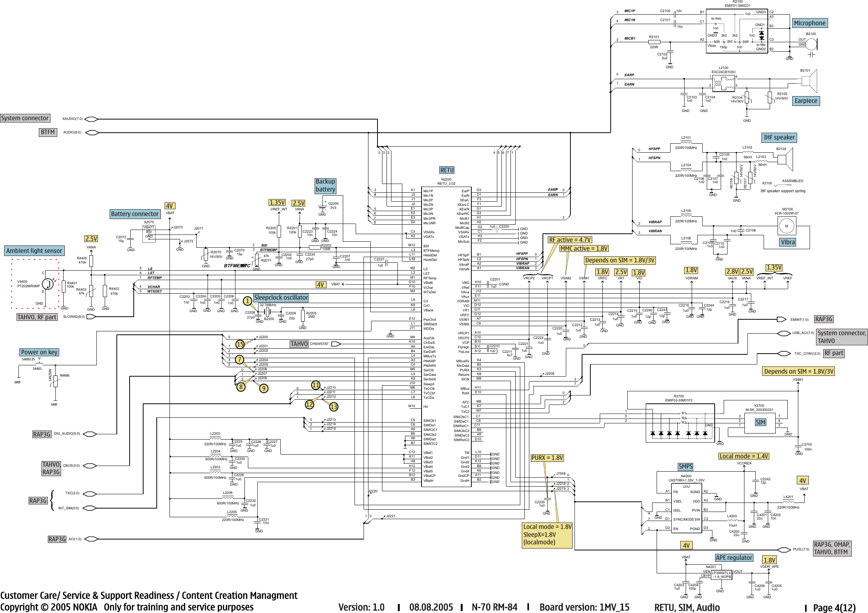The width and height of the screenshot is (868, 613).
Task: Click the phototransistor symbol V4400
Action: [48, 284]
